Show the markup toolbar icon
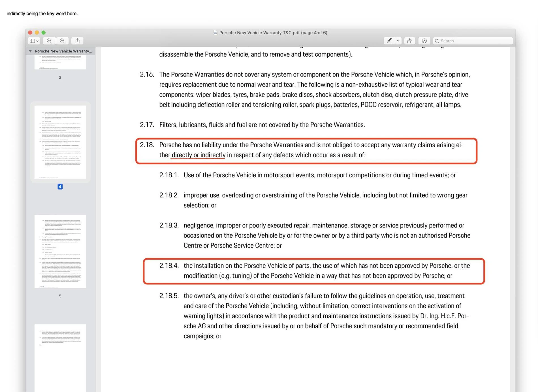This screenshot has width=538, height=392. [x=424, y=41]
